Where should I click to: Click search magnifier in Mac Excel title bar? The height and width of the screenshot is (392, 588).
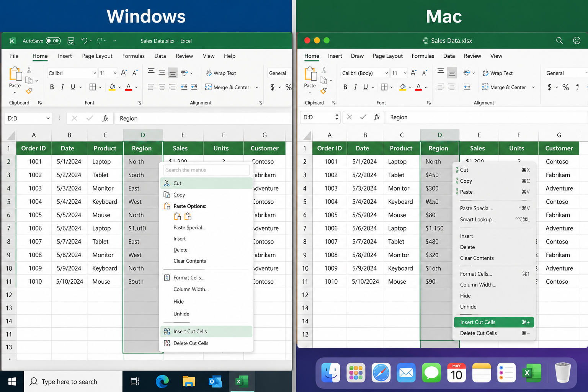(x=559, y=41)
